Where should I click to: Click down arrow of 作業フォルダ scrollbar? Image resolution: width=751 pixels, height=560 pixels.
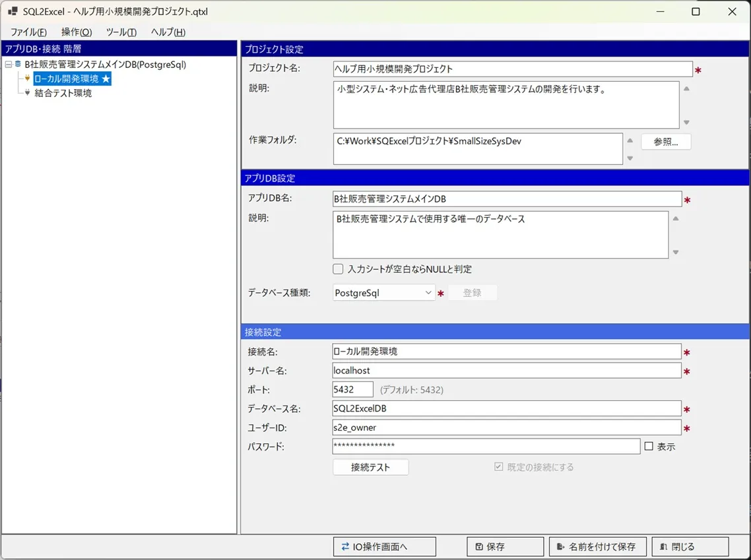tap(630, 158)
